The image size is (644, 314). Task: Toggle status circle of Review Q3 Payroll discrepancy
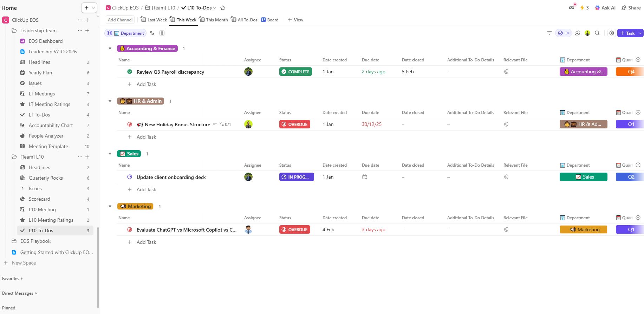130,72
